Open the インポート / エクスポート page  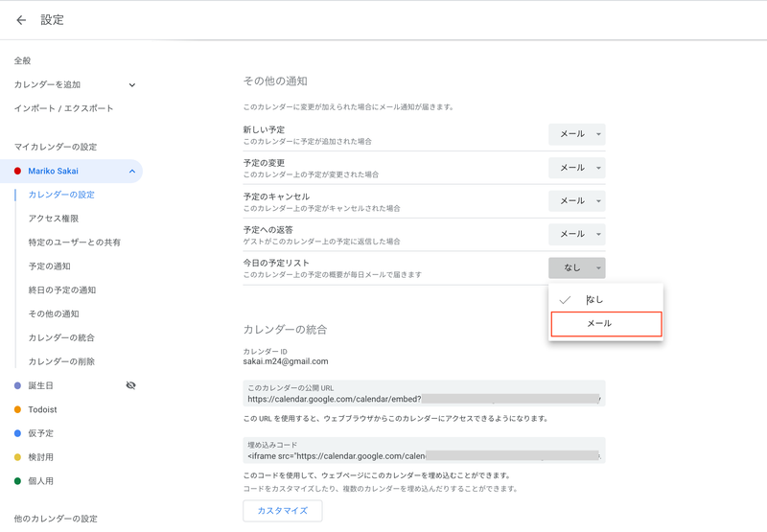(63, 108)
